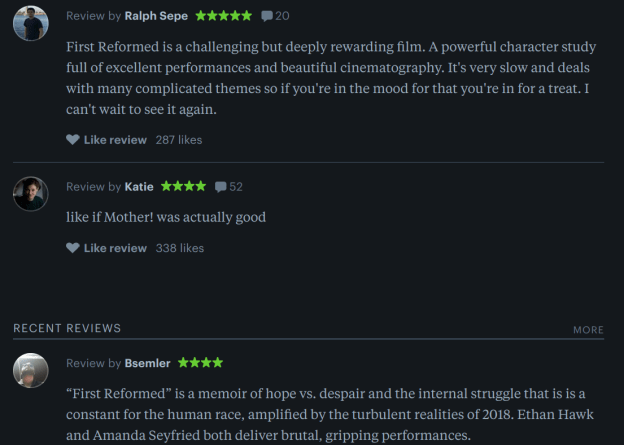
Task: Toggle "Like review" on Ralph Sepe's review
Action: (115, 140)
